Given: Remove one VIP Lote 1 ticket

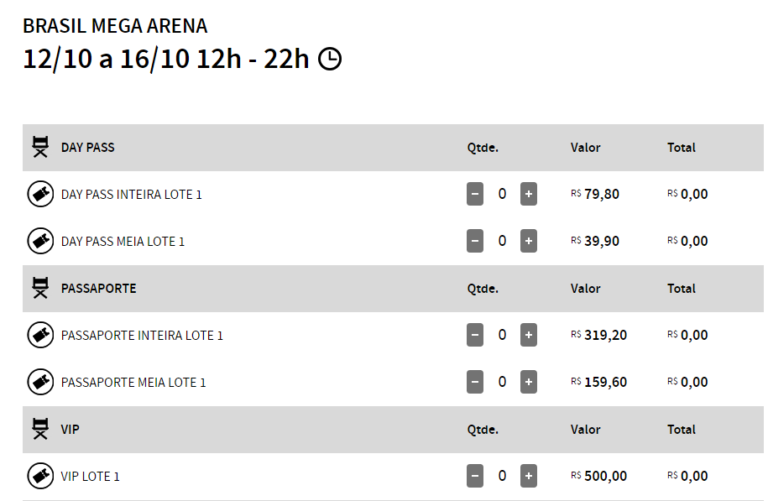Looking at the screenshot, I should point(475,476).
